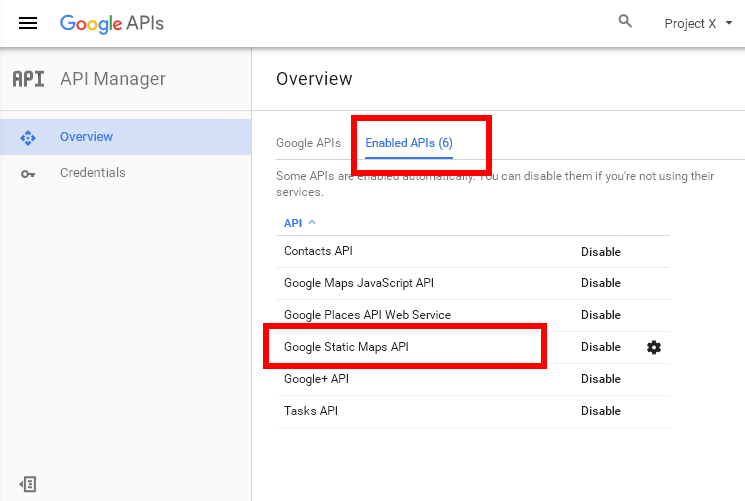Disable Google Maps JavaScript API
The width and height of the screenshot is (745, 501).
(x=601, y=283)
